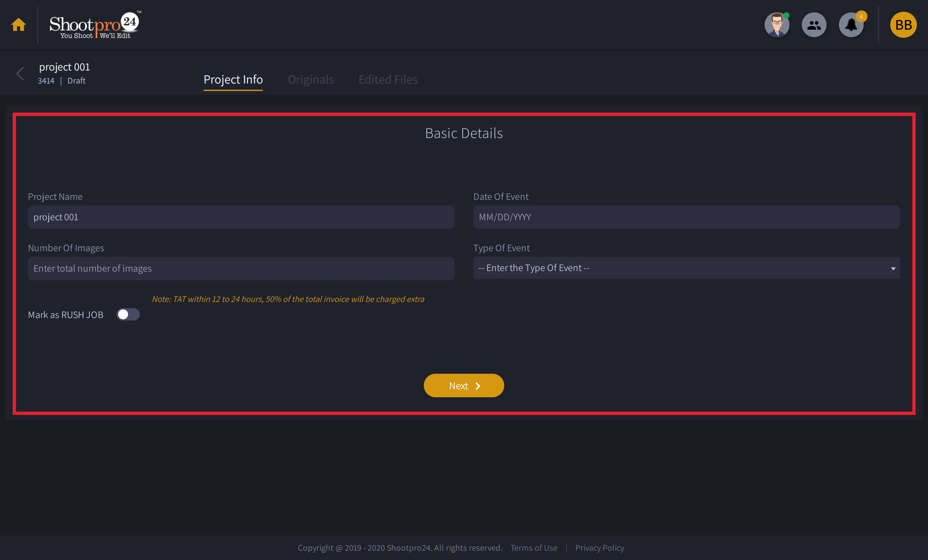Click the notification count badge
This screenshot has width=928, height=560.
click(x=861, y=17)
